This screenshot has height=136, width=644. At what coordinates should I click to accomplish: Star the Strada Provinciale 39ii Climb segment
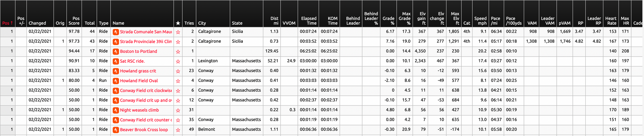click(x=178, y=42)
